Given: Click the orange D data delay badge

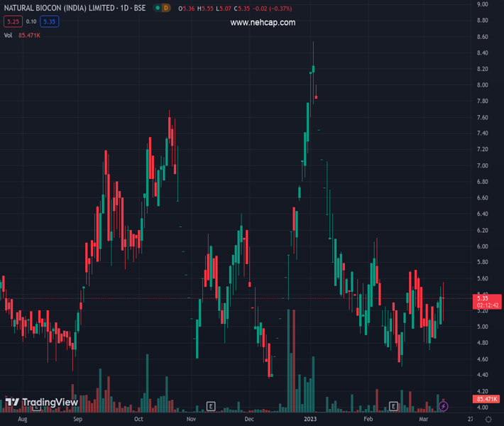Looking at the screenshot, I should click(165, 8).
